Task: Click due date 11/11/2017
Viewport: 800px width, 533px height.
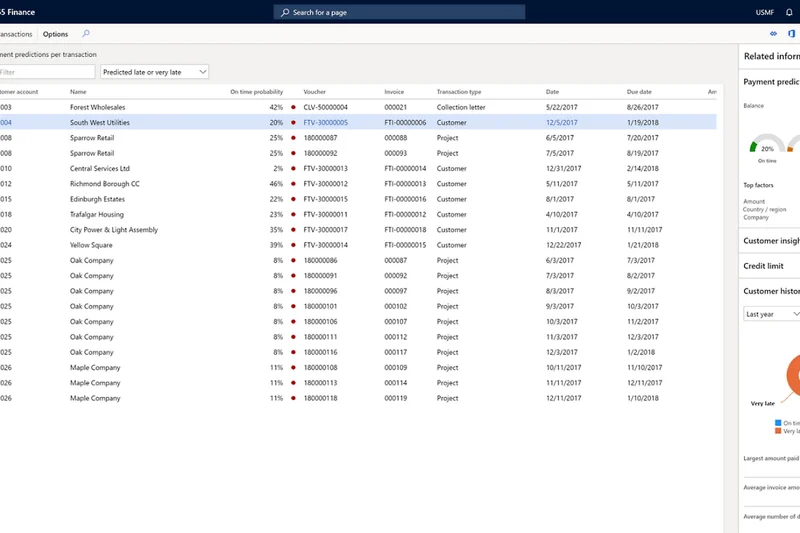Action: (x=644, y=230)
